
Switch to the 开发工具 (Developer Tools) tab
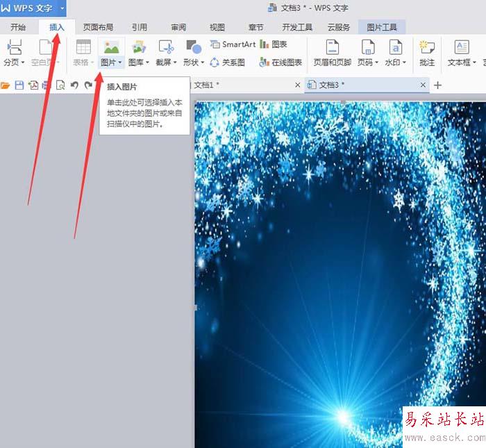(297, 27)
